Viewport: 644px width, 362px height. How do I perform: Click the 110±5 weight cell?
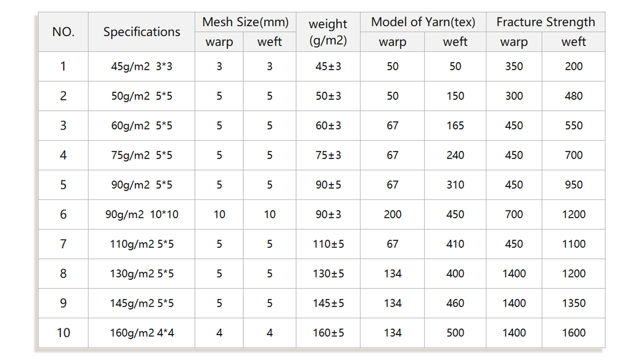pos(328,244)
